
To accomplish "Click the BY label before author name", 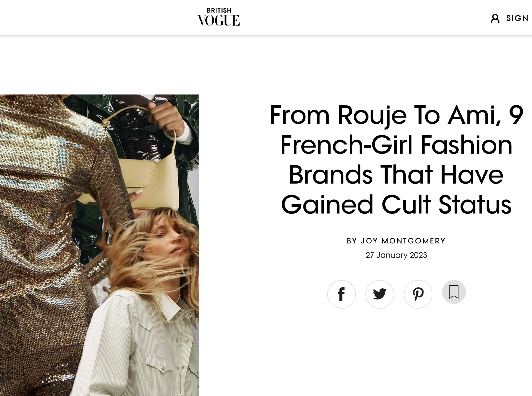I will click(352, 241).
